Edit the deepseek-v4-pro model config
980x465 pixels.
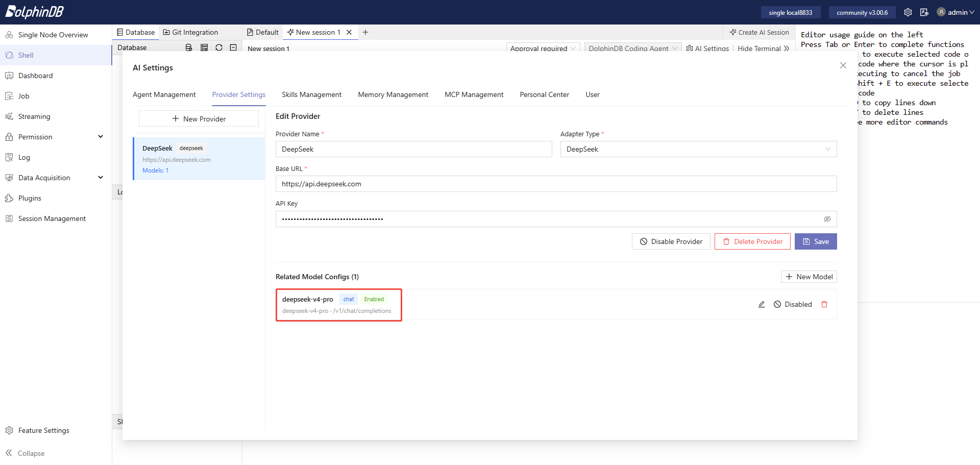[x=762, y=304]
